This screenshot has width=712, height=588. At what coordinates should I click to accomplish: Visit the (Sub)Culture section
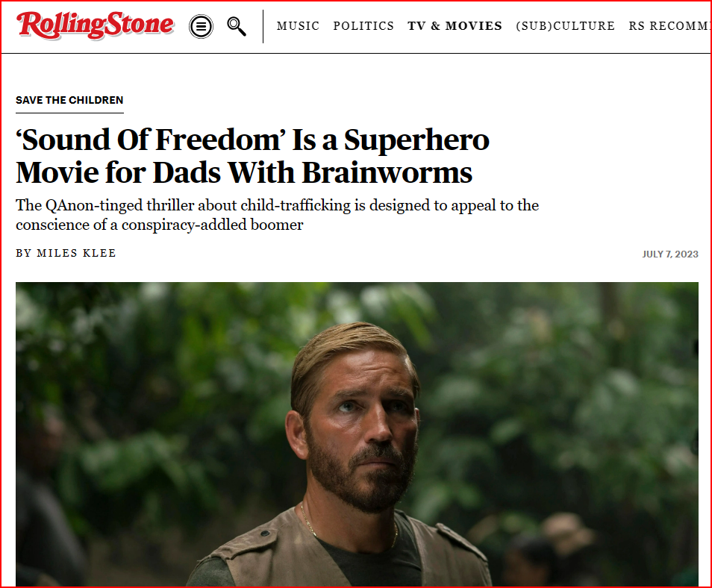click(565, 26)
